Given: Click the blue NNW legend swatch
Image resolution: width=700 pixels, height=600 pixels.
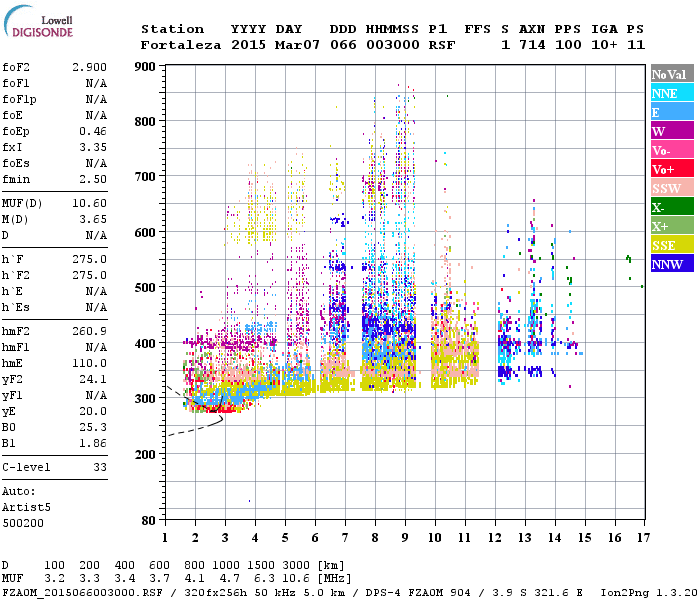Looking at the screenshot, I should click(x=670, y=264).
